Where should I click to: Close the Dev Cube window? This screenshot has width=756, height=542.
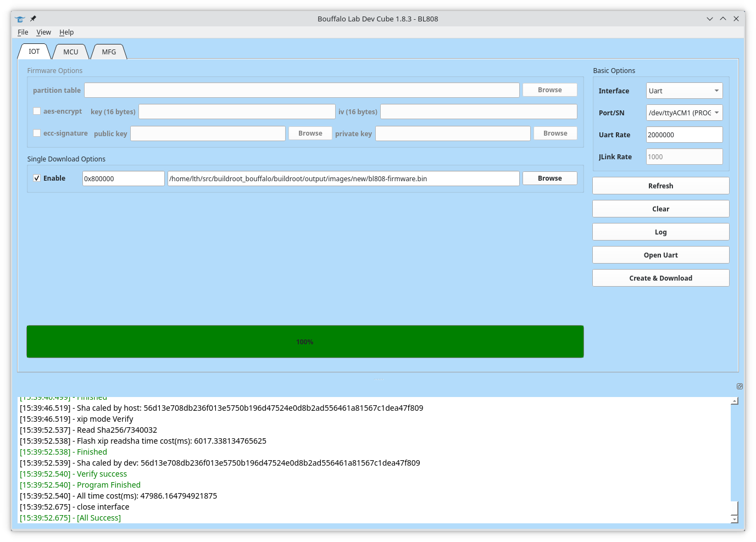(x=736, y=19)
